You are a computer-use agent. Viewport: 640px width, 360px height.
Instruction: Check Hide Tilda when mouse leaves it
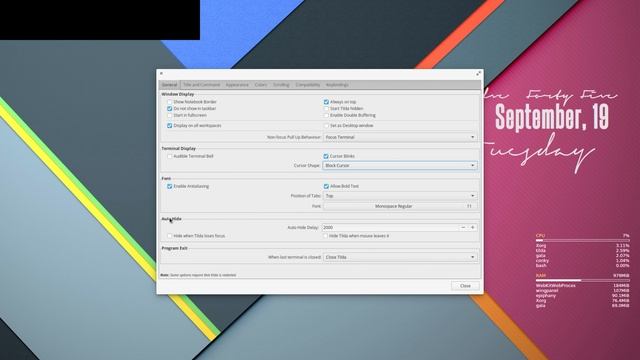tap(325, 236)
